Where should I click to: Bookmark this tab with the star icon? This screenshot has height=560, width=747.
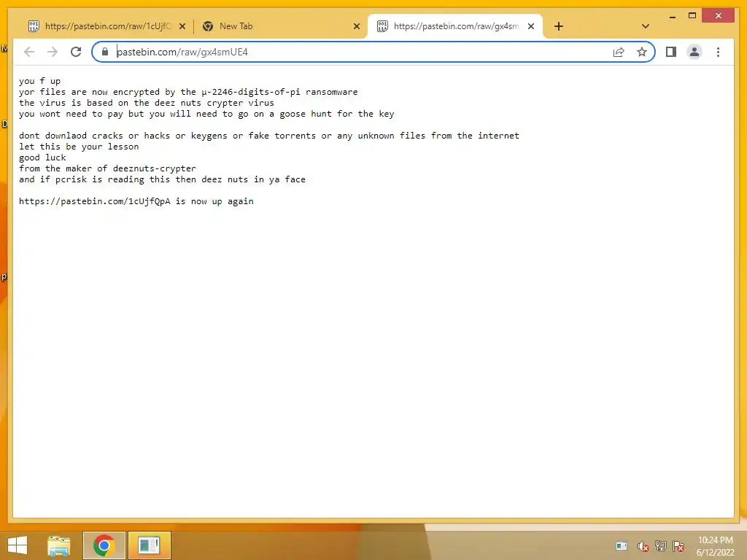point(642,52)
